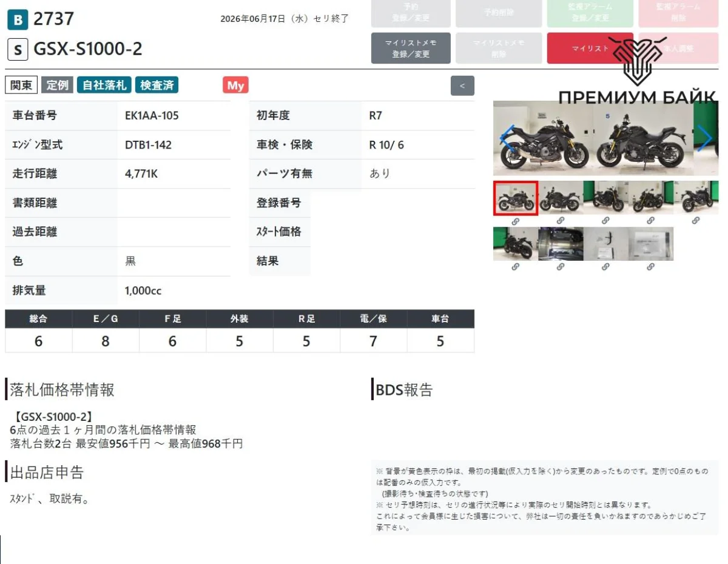Click the 車台番号 label cell
The image size is (728, 564).
[61, 115]
